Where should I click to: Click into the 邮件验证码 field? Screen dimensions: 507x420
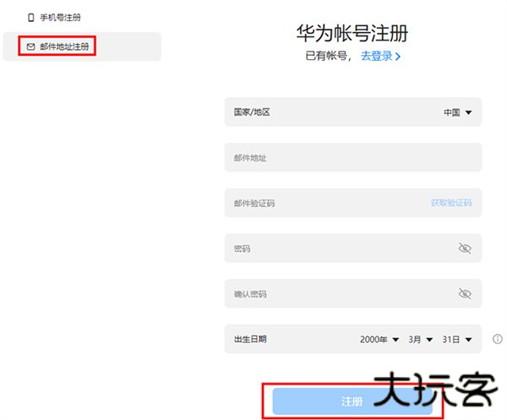(321, 203)
